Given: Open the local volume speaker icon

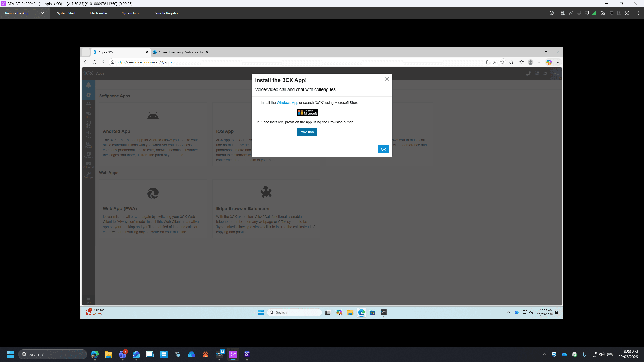Looking at the screenshot, I should tap(601, 354).
